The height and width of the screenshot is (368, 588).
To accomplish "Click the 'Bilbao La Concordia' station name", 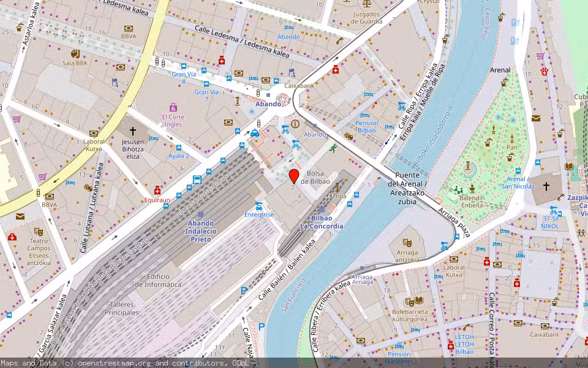I will click(x=322, y=222).
